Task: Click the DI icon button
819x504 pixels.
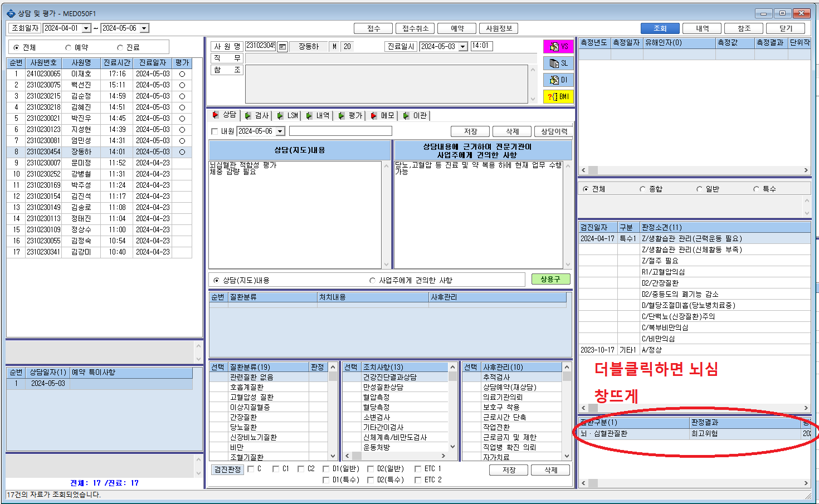Action: [x=558, y=80]
